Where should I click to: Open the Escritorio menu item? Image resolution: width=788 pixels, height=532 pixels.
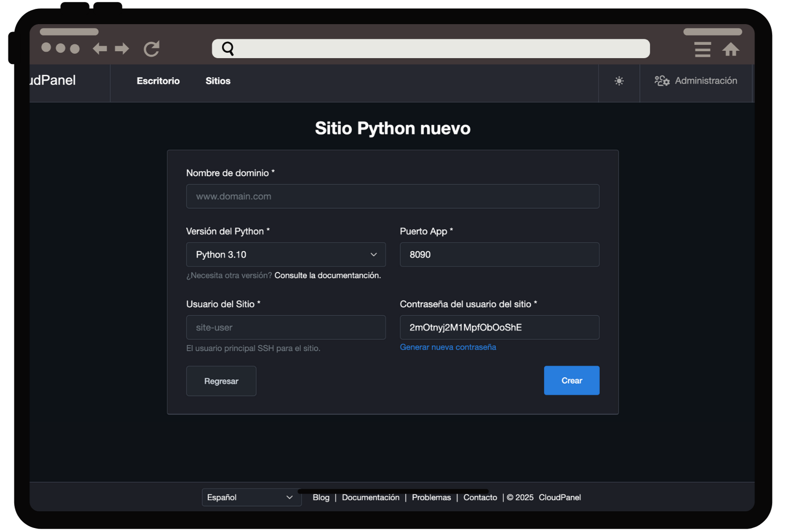point(158,81)
